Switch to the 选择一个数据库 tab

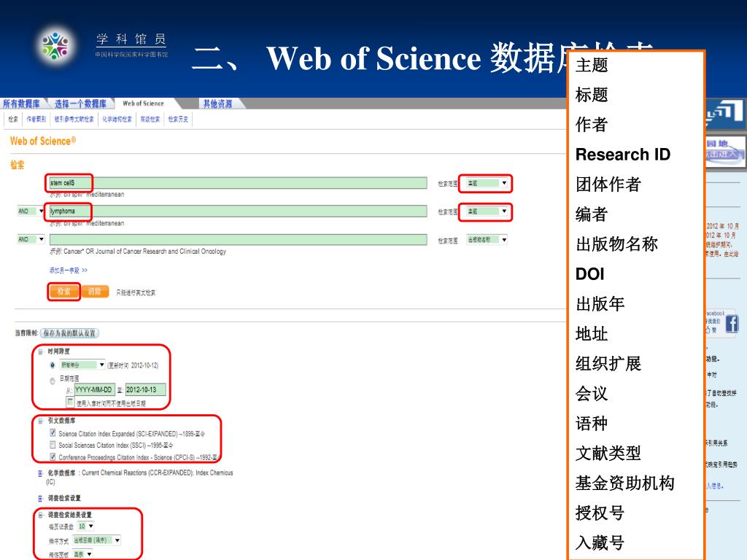pyautogui.click(x=80, y=104)
